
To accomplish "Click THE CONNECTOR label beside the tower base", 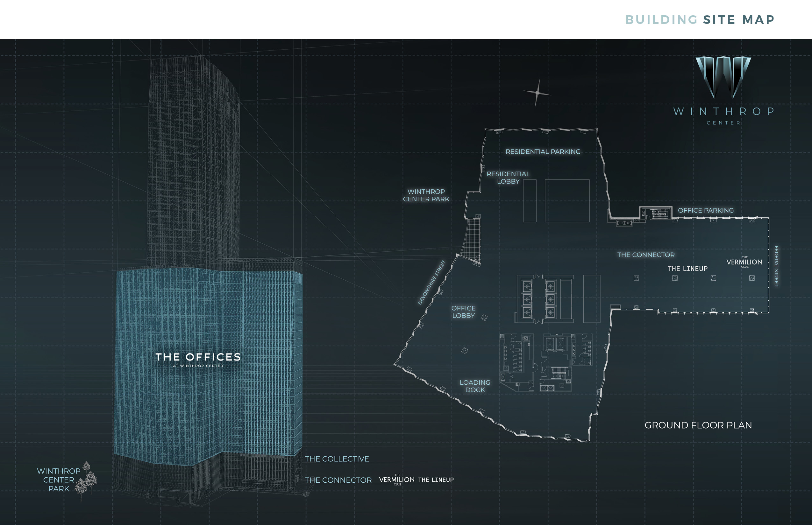I will pos(338,480).
